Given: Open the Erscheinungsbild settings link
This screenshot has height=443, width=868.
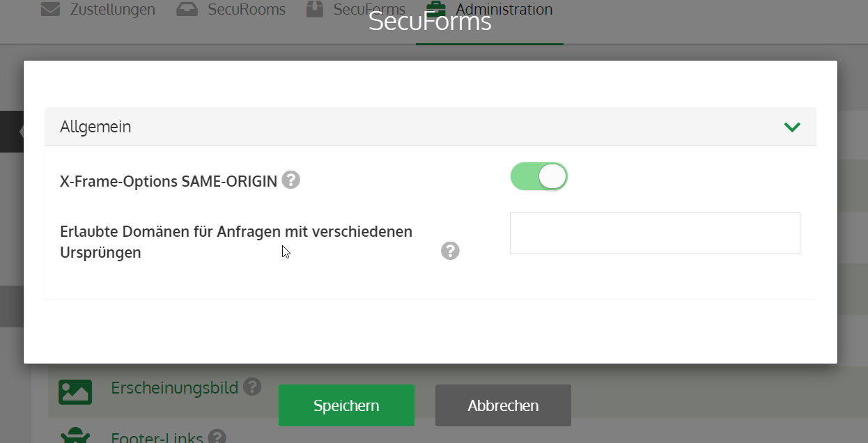Looking at the screenshot, I should click(x=175, y=388).
